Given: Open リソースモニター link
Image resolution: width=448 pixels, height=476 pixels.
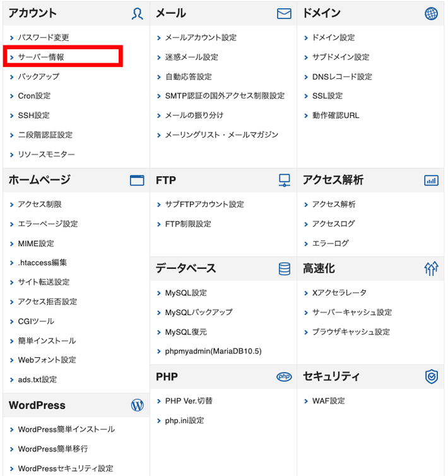Looking at the screenshot, I should (46, 155).
